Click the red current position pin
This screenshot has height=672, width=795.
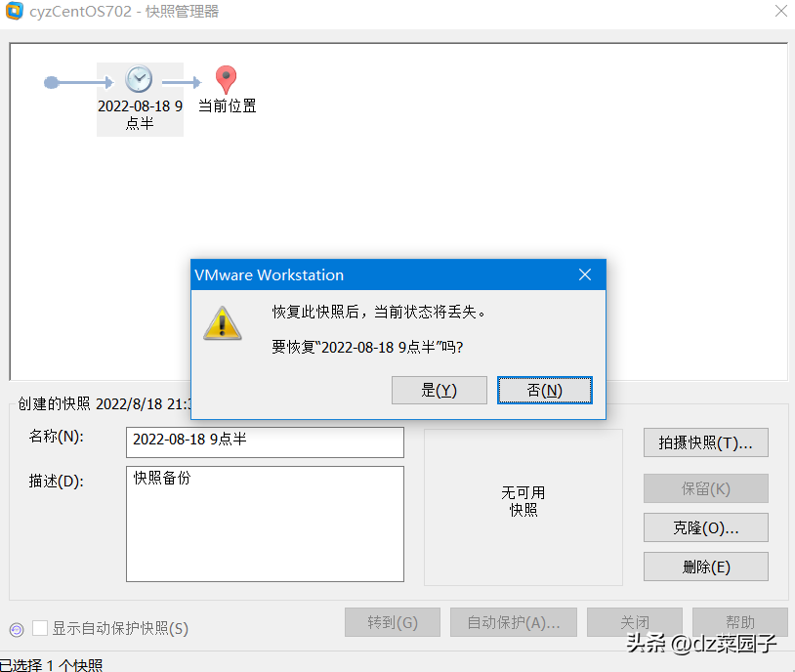pos(226,80)
